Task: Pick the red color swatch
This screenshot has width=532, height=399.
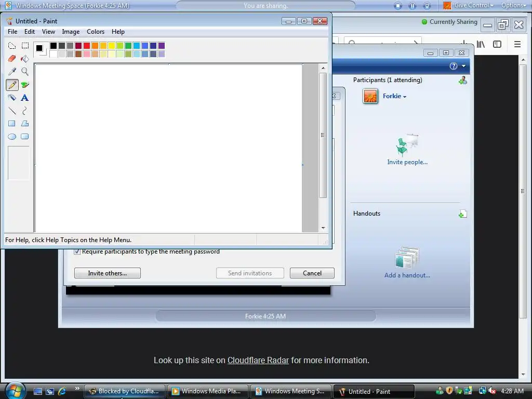Action: pos(87,46)
